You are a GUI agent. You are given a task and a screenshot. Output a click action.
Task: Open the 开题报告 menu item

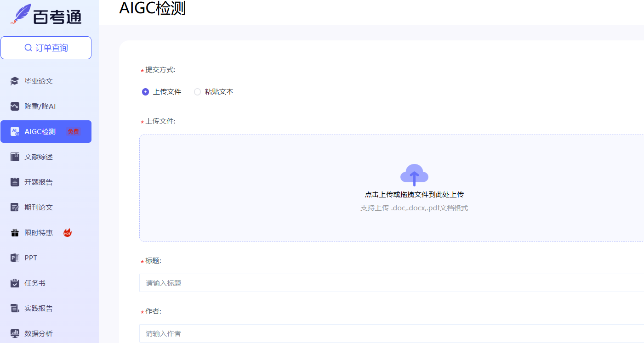coord(46,182)
